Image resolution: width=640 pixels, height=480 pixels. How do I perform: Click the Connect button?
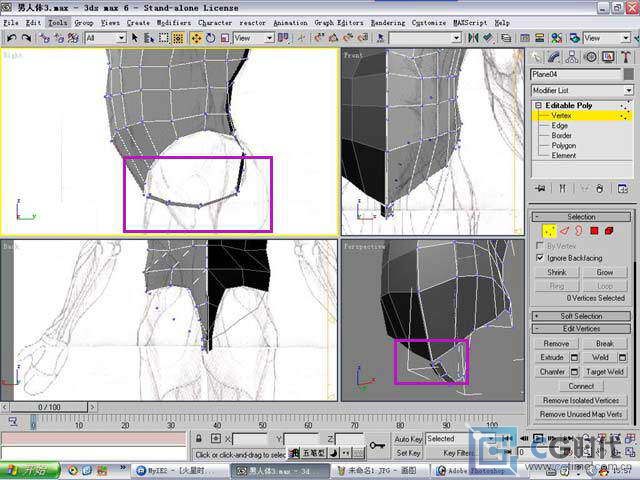click(x=581, y=386)
